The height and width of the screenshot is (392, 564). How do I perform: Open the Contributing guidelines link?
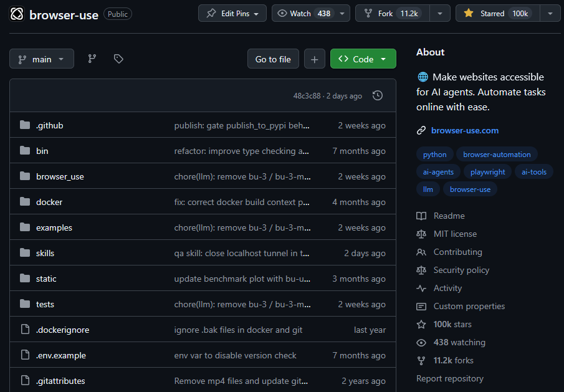[458, 252]
